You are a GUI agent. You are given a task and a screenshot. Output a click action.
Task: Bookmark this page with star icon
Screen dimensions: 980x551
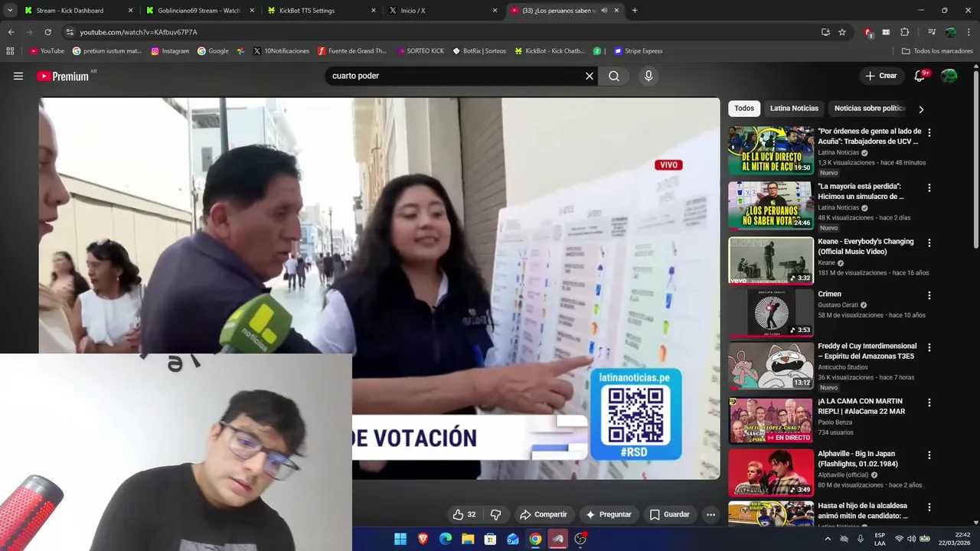coord(842,32)
